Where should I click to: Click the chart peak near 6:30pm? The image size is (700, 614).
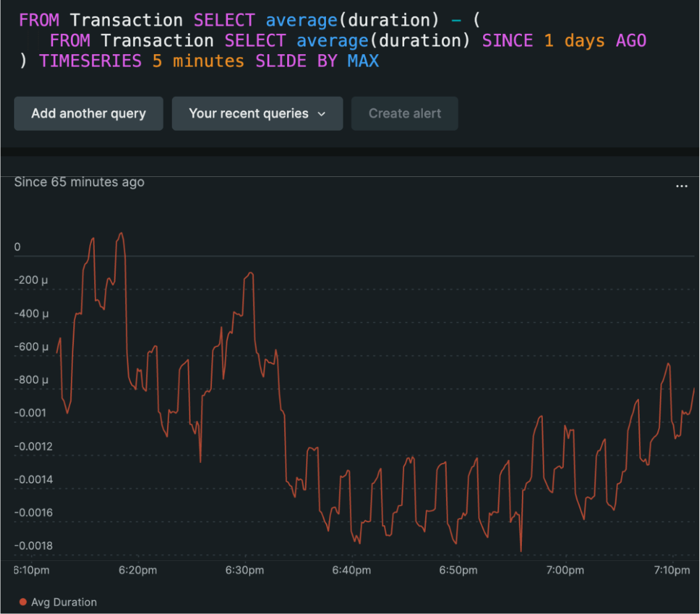coord(250,274)
